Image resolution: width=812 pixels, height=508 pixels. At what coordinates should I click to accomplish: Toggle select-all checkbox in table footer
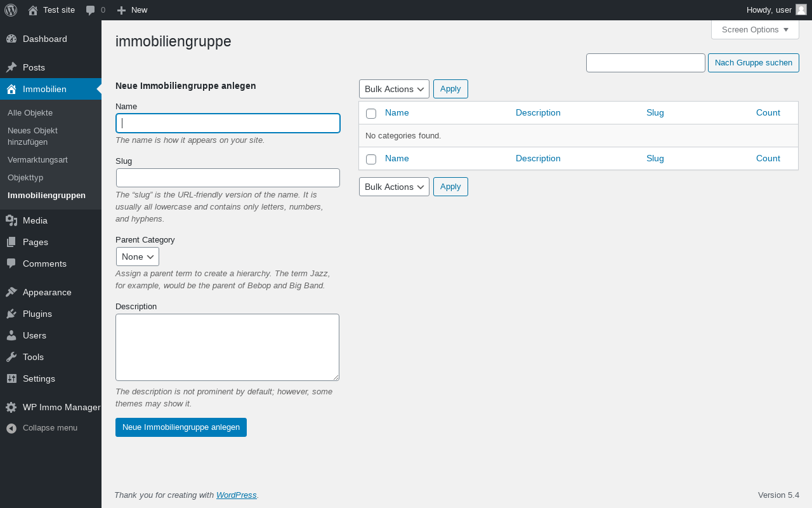coord(371,159)
